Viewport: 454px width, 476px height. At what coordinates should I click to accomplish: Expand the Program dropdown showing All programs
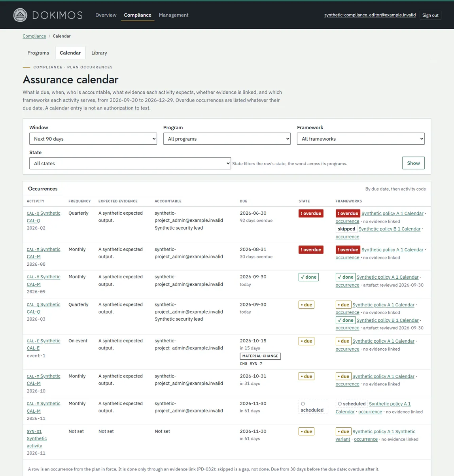point(227,139)
